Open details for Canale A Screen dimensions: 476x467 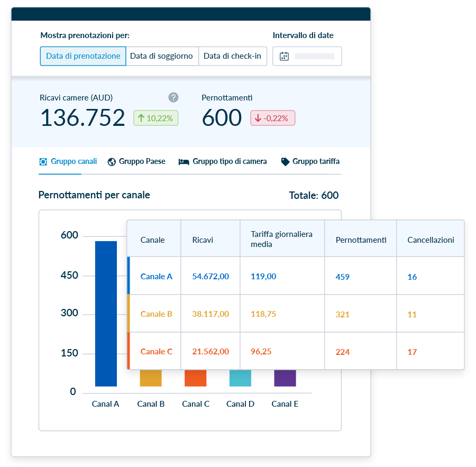(x=156, y=276)
